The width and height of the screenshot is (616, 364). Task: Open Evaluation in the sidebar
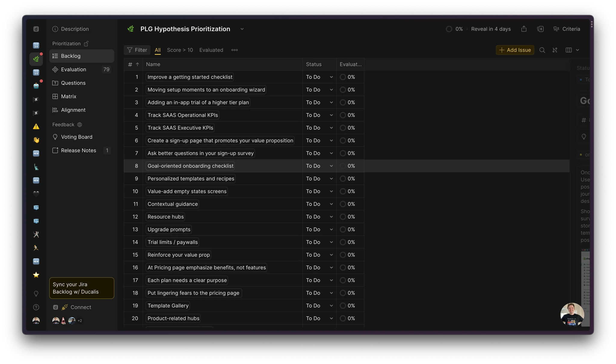pyautogui.click(x=82, y=69)
